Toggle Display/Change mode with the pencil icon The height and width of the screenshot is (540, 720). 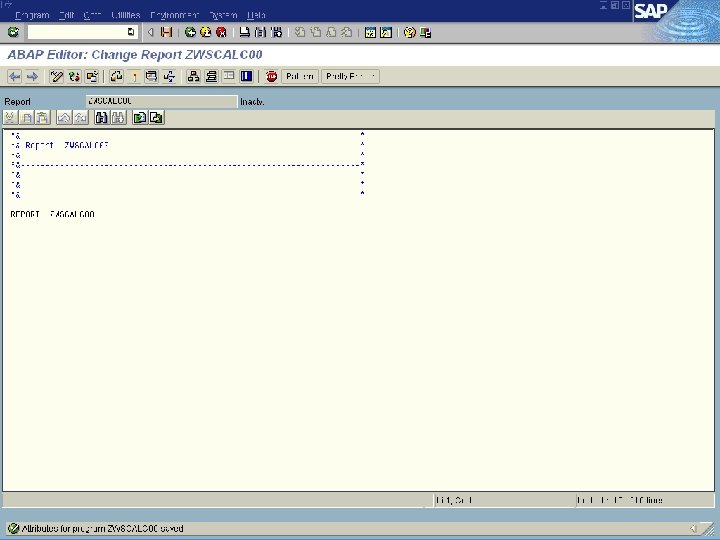(x=56, y=76)
